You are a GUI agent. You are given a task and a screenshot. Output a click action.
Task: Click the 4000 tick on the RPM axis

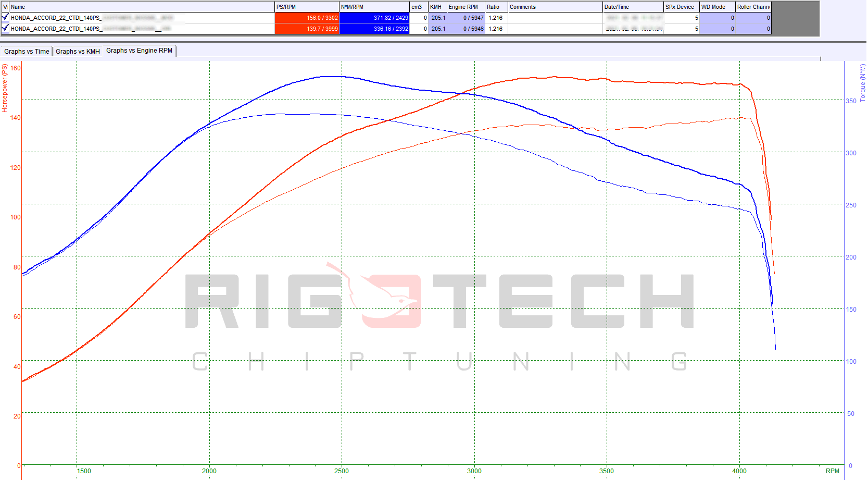pyautogui.click(x=739, y=471)
